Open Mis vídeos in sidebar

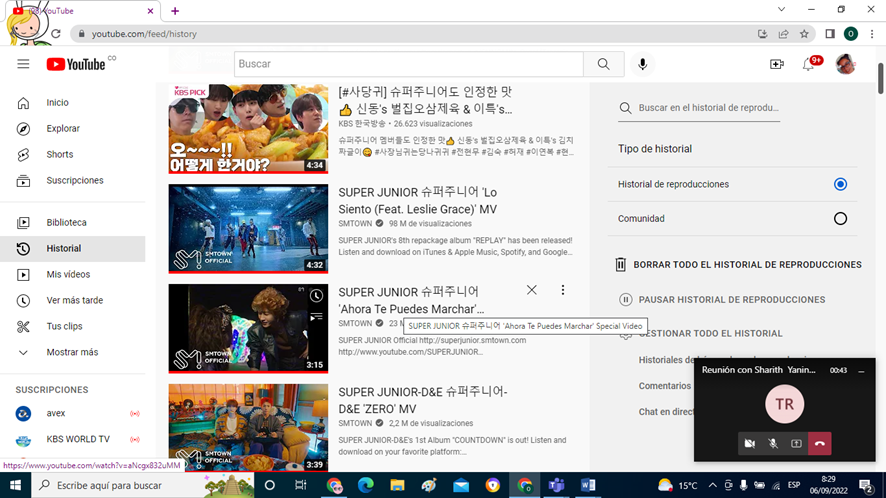72,274
